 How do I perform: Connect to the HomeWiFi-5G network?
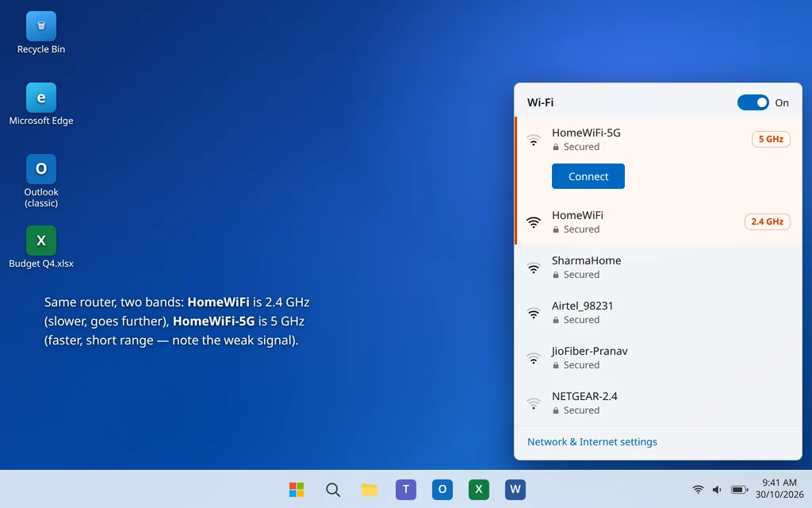pyautogui.click(x=588, y=176)
